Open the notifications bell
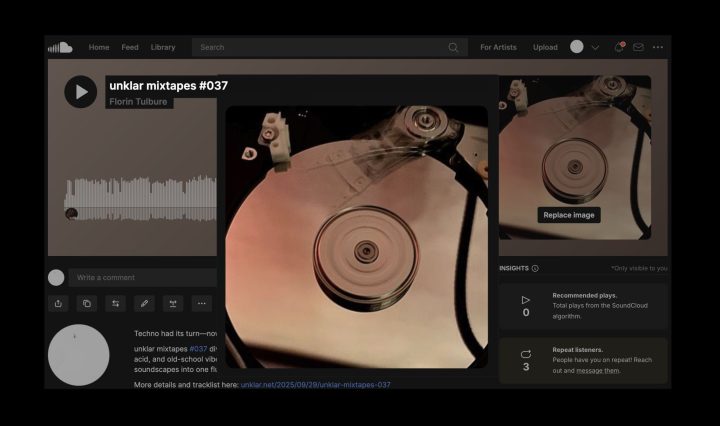Image resolution: width=720 pixels, height=426 pixels. (619, 47)
